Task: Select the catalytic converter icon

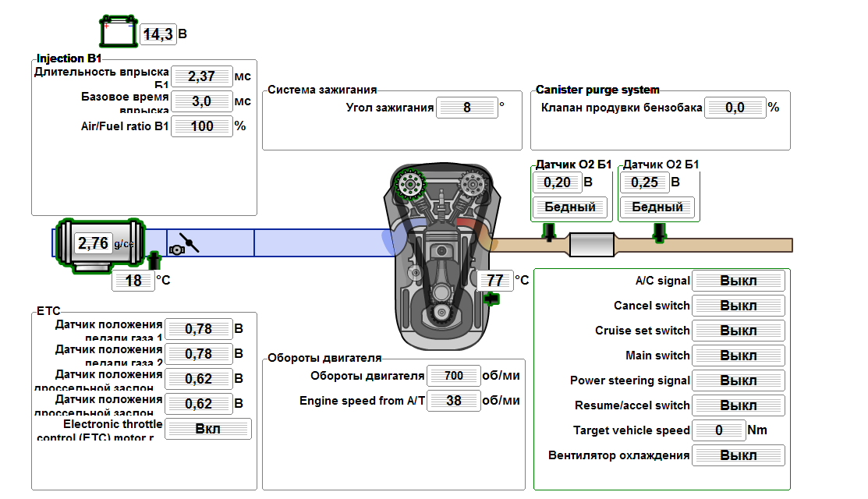Action: pos(592,245)
